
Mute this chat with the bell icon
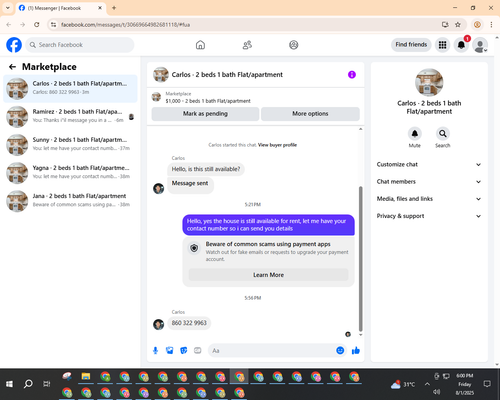coord(415,134)
